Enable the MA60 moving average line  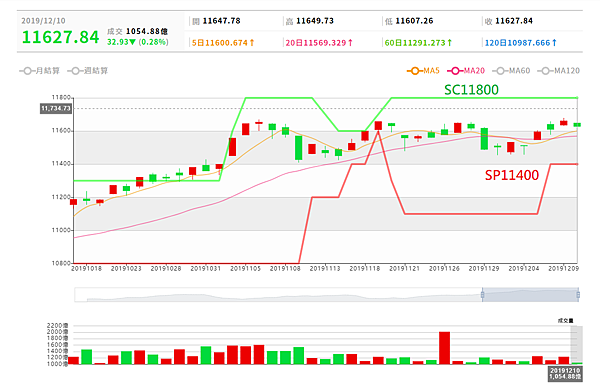pos(511,71)
